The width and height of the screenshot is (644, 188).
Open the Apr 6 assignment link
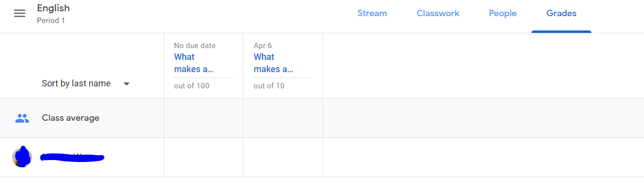pyautogui.click(x=273, y=63)
